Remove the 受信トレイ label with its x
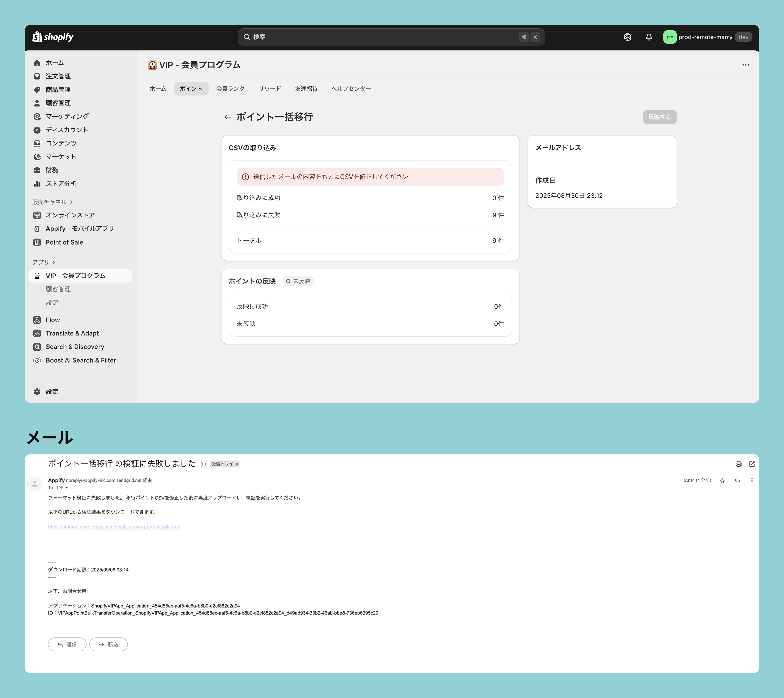This screenshot has width=784, height=698. [237, 464]
